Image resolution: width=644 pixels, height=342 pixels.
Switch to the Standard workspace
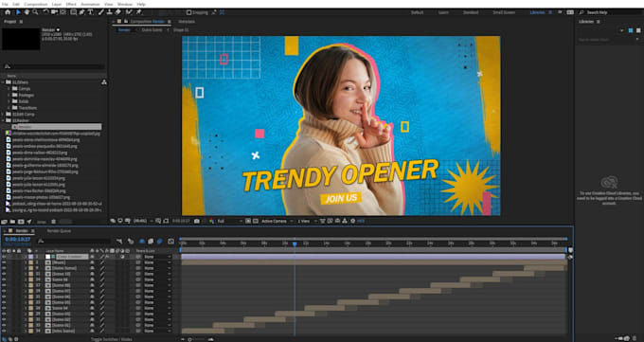pos(471,12)
